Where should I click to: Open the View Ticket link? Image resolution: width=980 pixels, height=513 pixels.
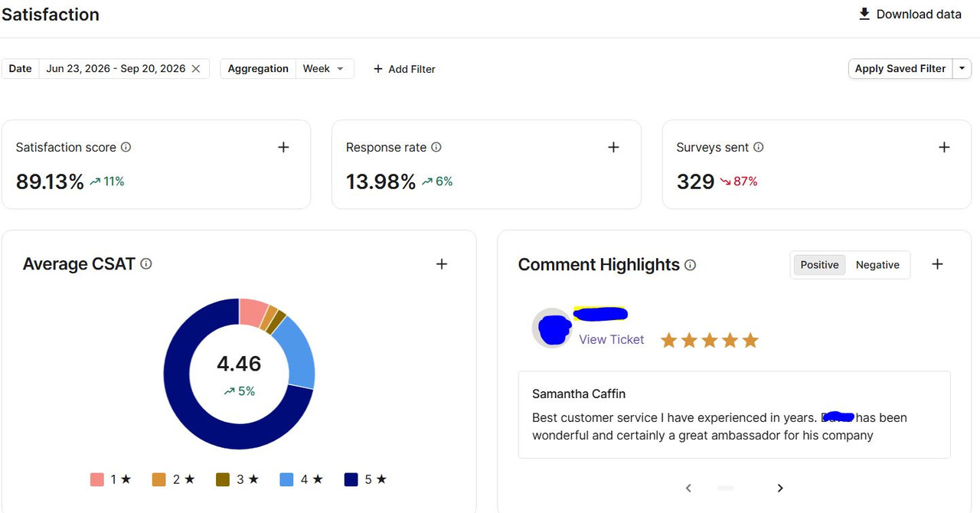tap(612, 339)
